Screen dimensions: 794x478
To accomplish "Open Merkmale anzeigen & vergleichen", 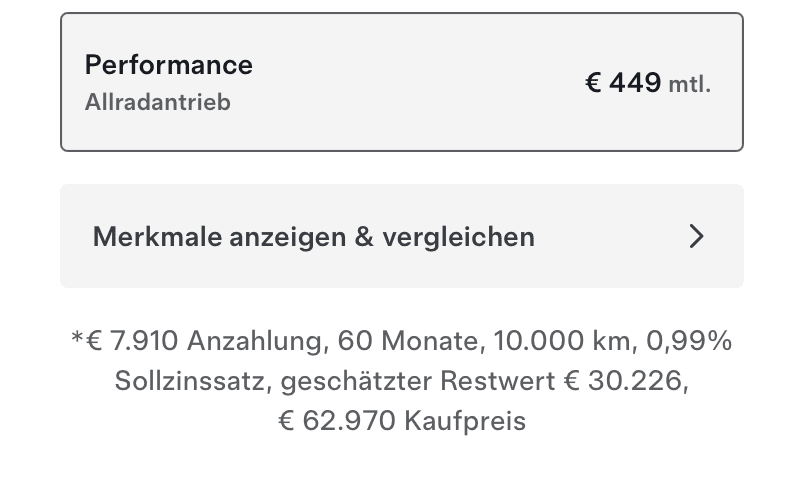I will tap(401, 237).
